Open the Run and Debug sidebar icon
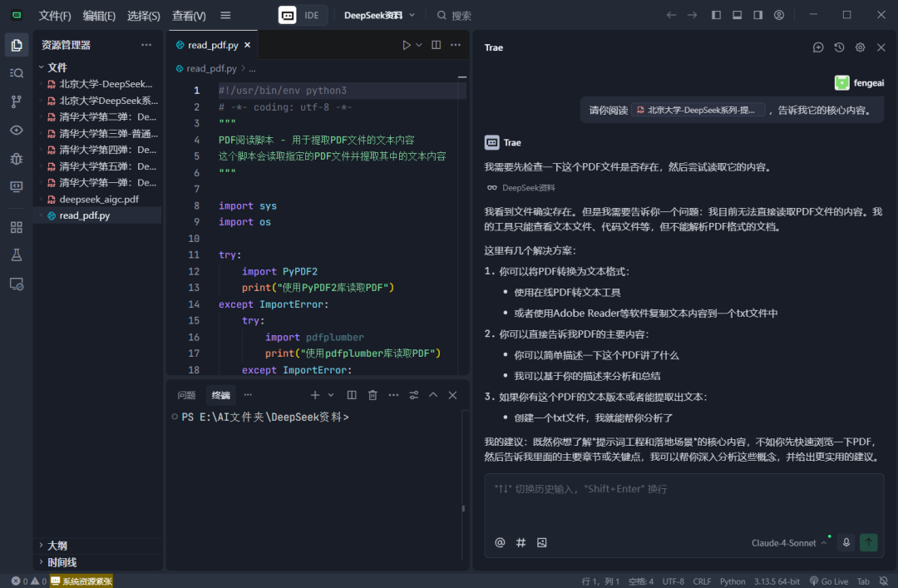This screenshot has width=898, height=588. [16, 158]
